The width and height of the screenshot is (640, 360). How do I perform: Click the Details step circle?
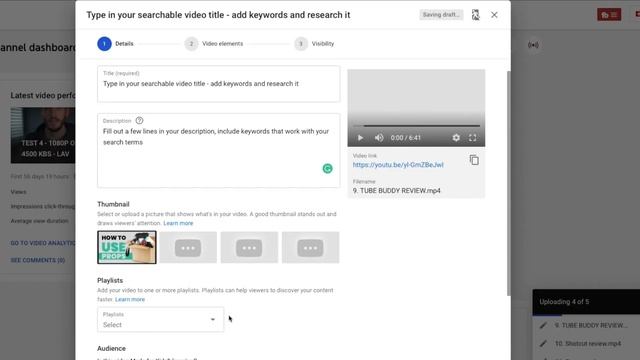coord(104,44)
